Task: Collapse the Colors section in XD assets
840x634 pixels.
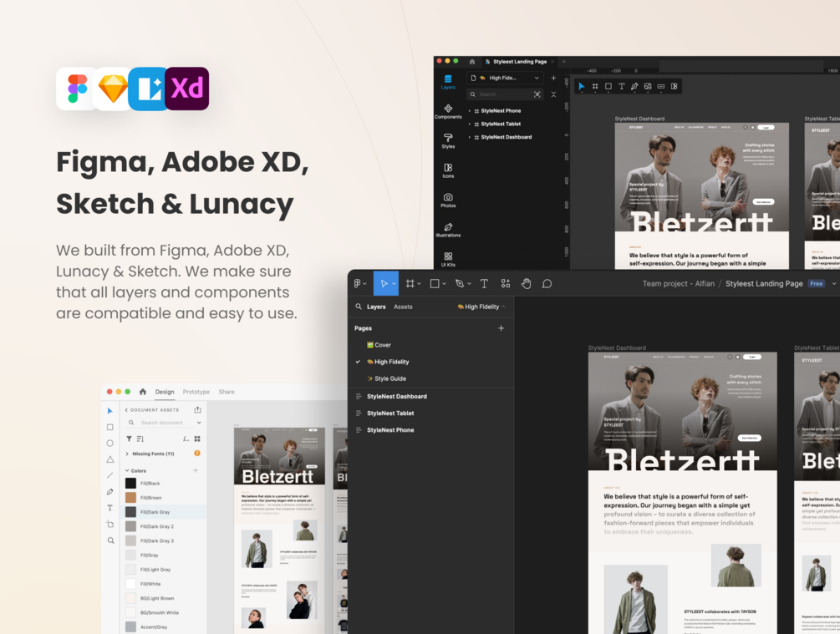Action: click(127, 470)
